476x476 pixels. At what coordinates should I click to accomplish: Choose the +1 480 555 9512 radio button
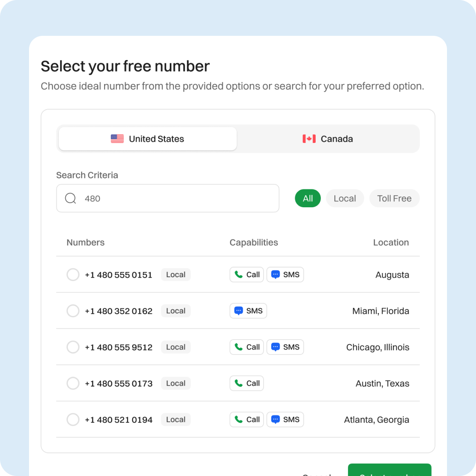pyautogui.click(x=73, y=347)
